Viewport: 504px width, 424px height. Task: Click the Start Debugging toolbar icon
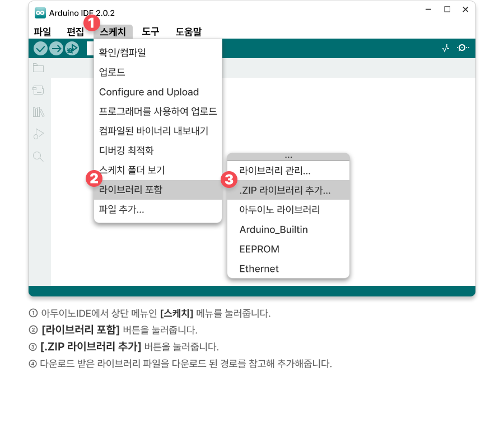[x=72, y=49]
